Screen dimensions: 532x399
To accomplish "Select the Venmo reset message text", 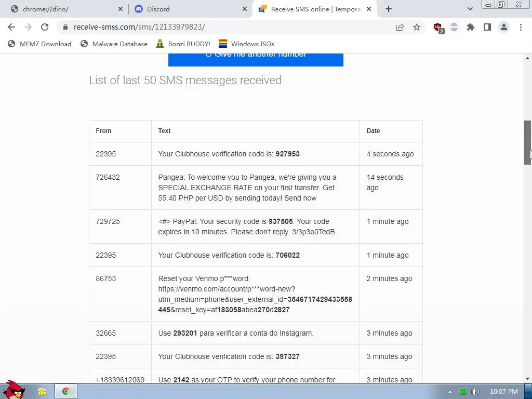I will pos(255,294).
